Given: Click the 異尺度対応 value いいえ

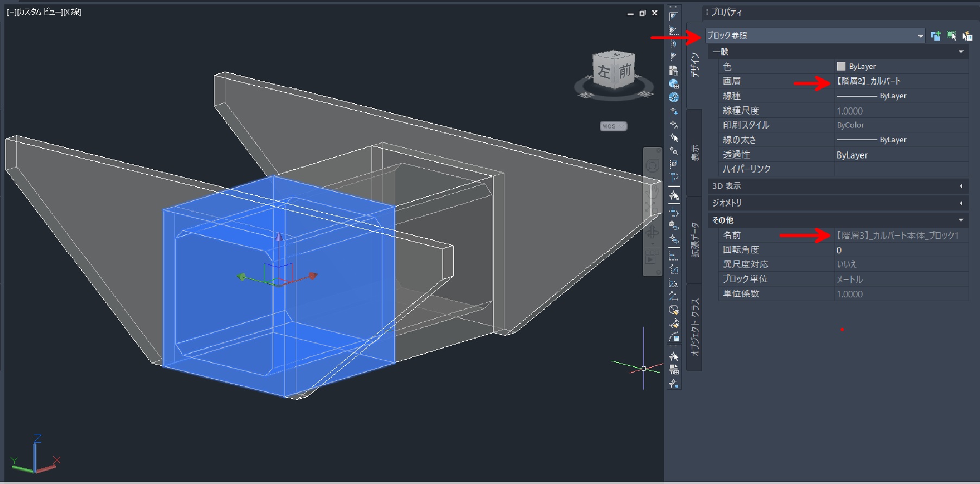Looking at the screenshot, I should click(901, 264).
